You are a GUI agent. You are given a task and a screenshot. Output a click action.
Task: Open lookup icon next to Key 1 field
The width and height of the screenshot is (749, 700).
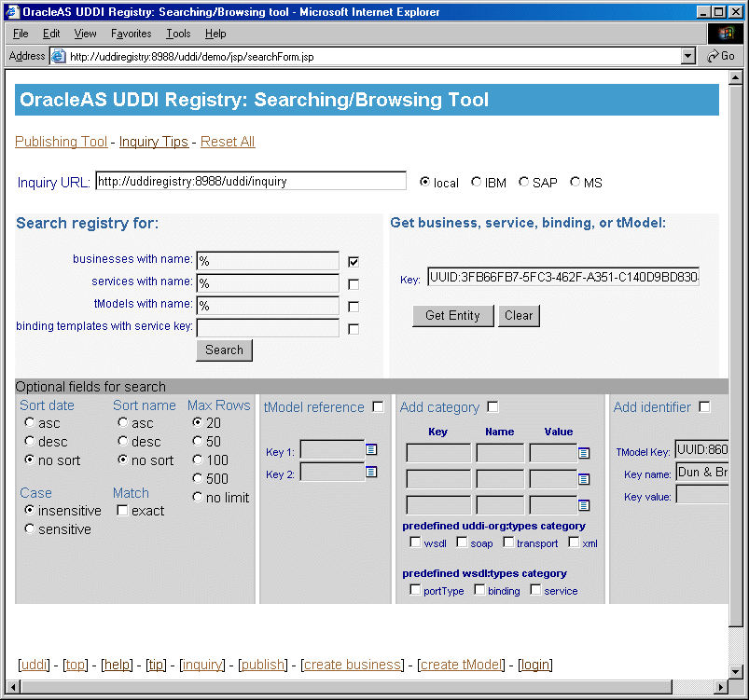(x=371, y=449)
